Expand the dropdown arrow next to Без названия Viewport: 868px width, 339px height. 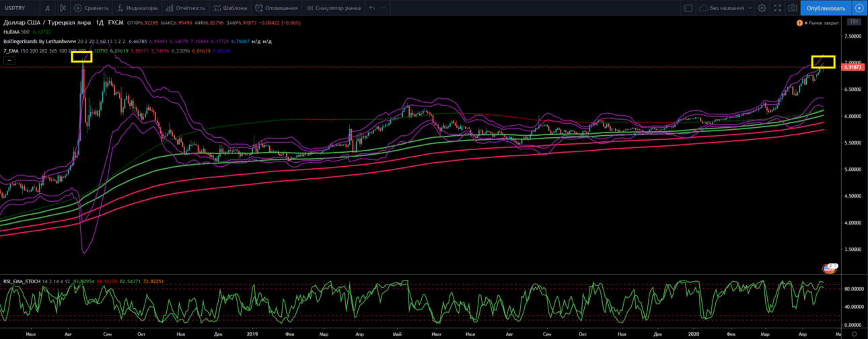(749, 9)
